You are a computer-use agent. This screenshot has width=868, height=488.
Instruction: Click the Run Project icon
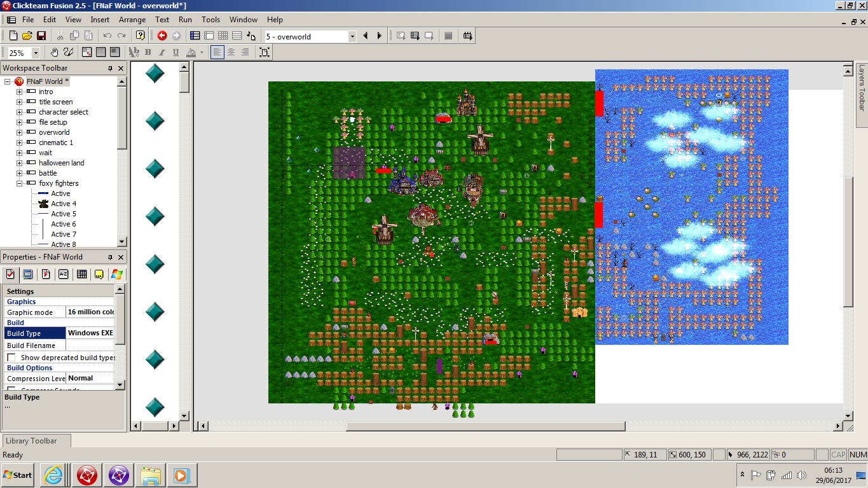(x=401, y=36)
